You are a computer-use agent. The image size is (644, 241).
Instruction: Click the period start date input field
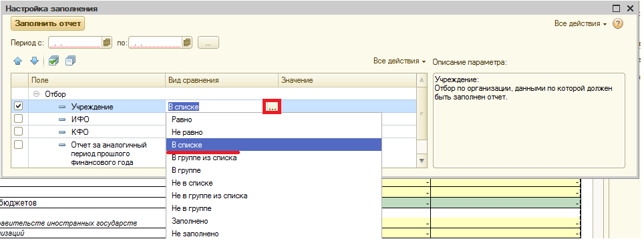(x=75, y=42)
